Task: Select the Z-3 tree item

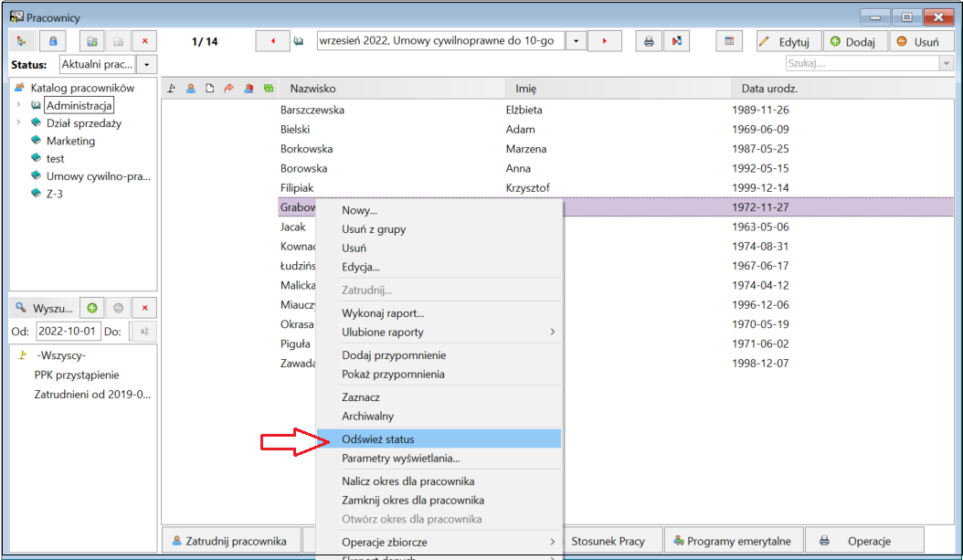Action: [55, 194]
